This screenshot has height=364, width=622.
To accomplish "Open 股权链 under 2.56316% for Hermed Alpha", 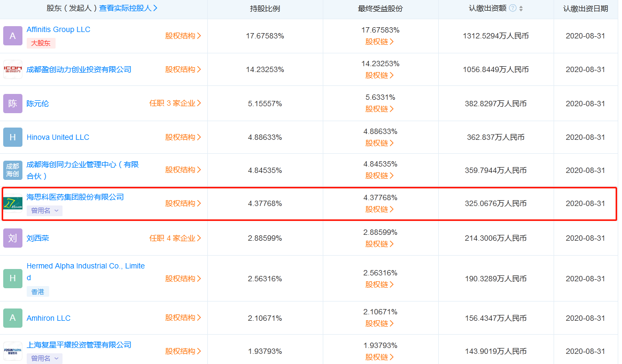I will pos(379,285).
